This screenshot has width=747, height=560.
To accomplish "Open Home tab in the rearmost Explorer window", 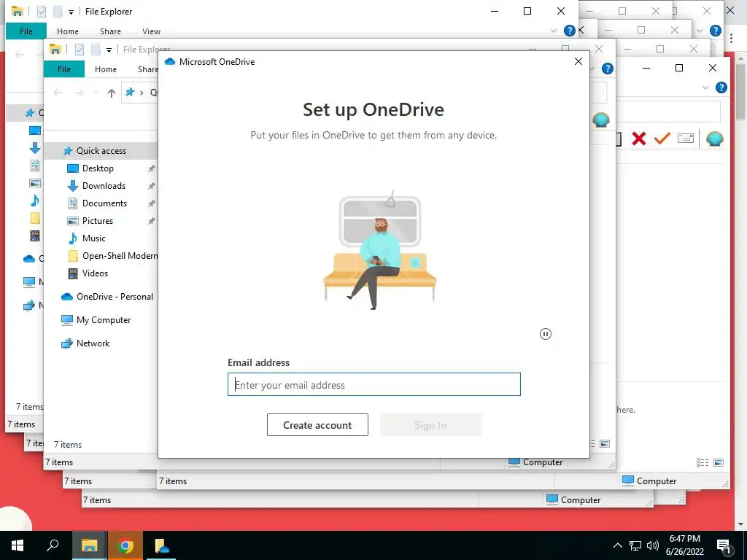I will coord(68,31).
